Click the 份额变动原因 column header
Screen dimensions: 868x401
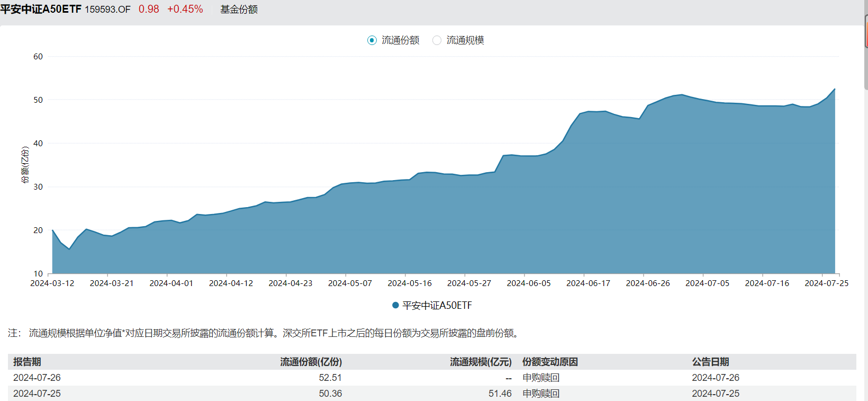[550, 362]
